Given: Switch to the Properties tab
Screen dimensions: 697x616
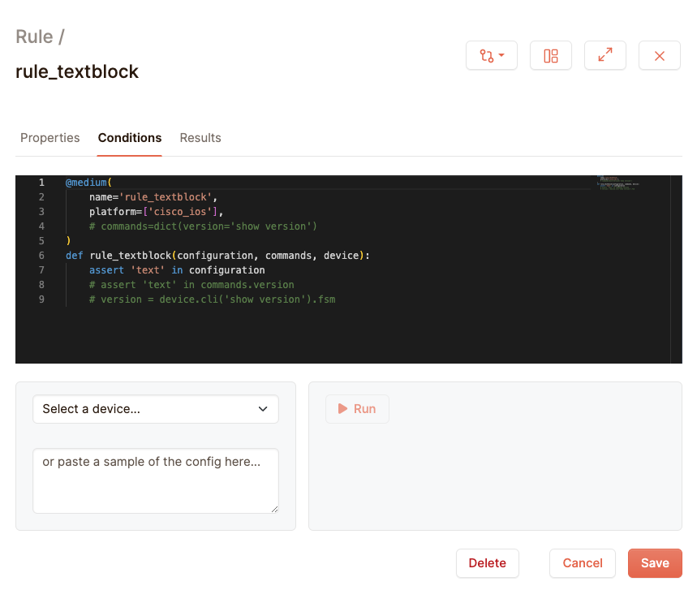Looking at the screenshot, I should pos(49,138).
